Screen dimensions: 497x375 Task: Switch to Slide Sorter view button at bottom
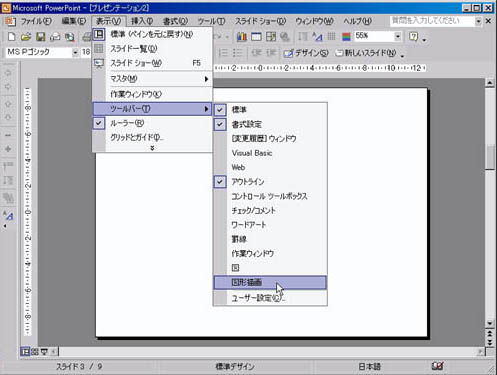click(x=35, y=351)
